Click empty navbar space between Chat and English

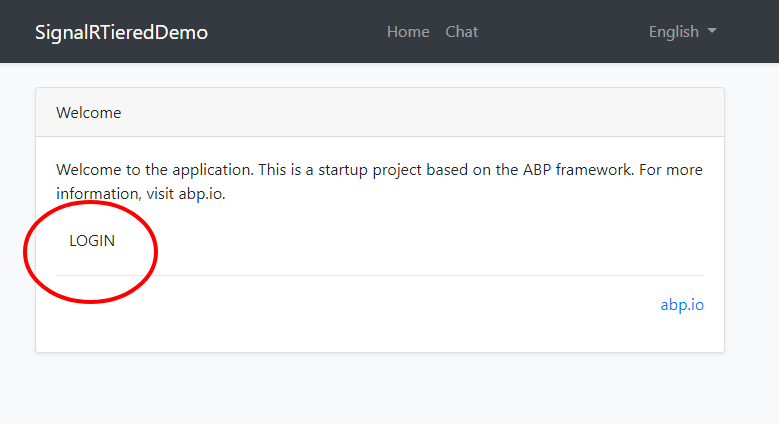pos(560,32)
